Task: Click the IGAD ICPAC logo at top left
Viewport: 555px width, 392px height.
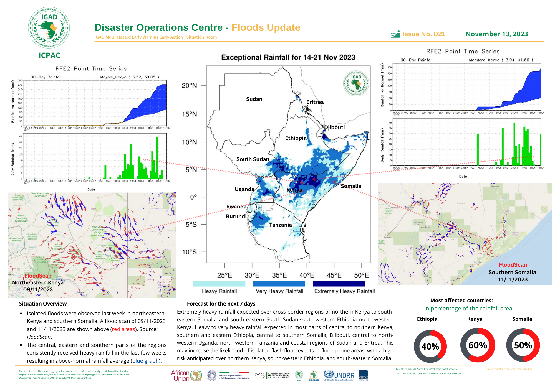Action: (49, 28)
